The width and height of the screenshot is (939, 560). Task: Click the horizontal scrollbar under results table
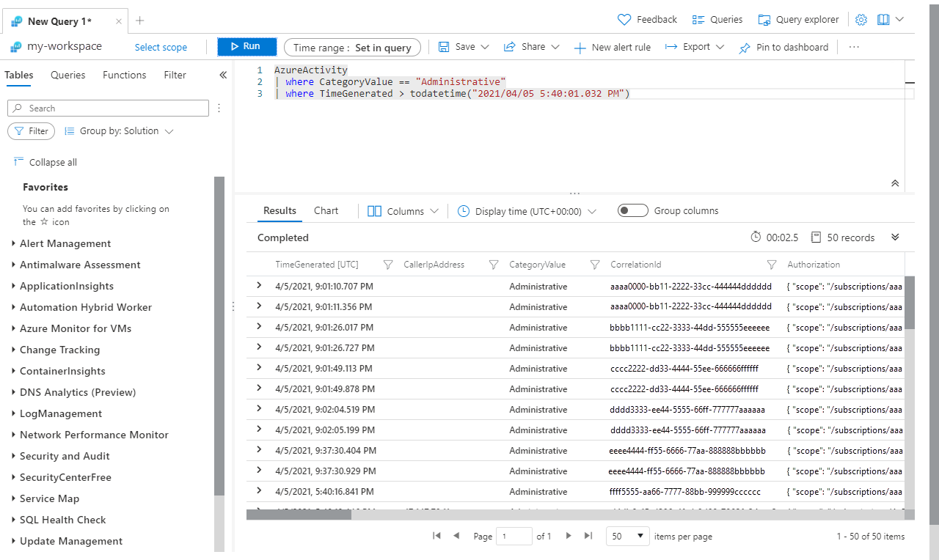pos(299,515)
